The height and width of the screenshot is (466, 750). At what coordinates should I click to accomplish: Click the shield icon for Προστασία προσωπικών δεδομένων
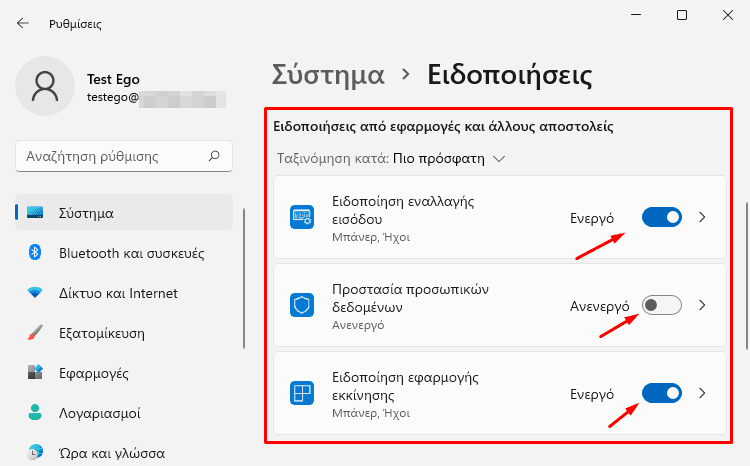click(302, 305)
